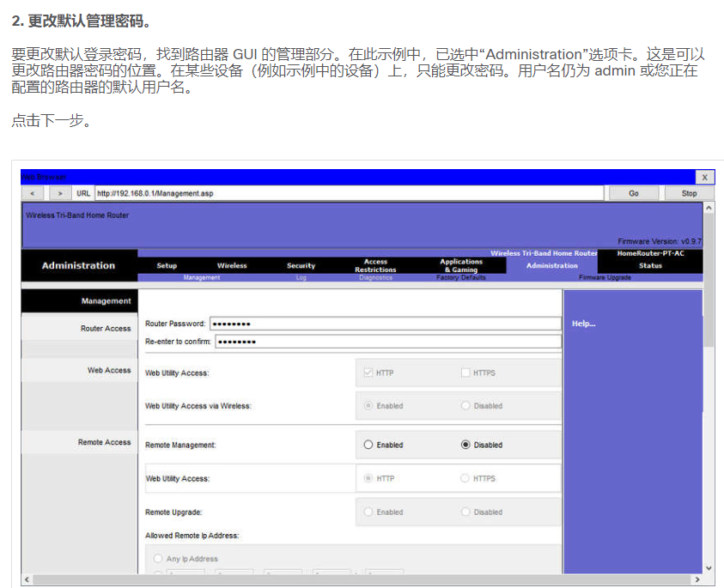Switch to the Setup tab
Screen dimensions: 724x588
pyautogui.click(x=166, y=265)
